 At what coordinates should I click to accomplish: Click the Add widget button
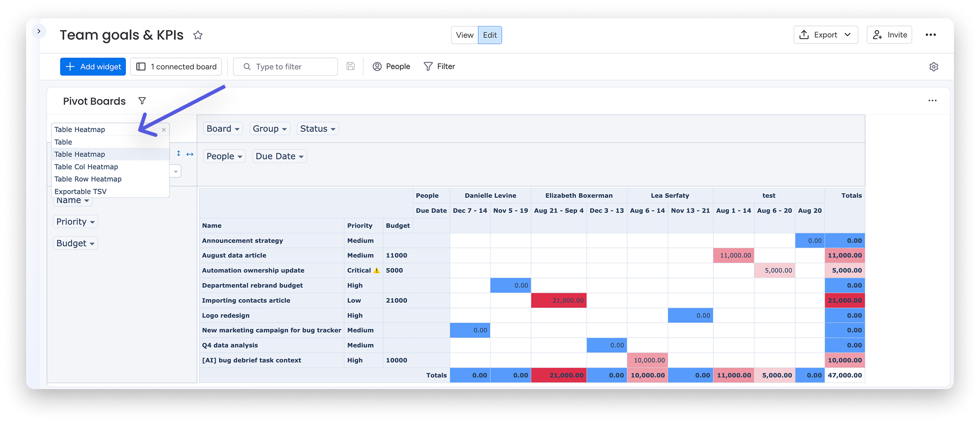[93, 67]
